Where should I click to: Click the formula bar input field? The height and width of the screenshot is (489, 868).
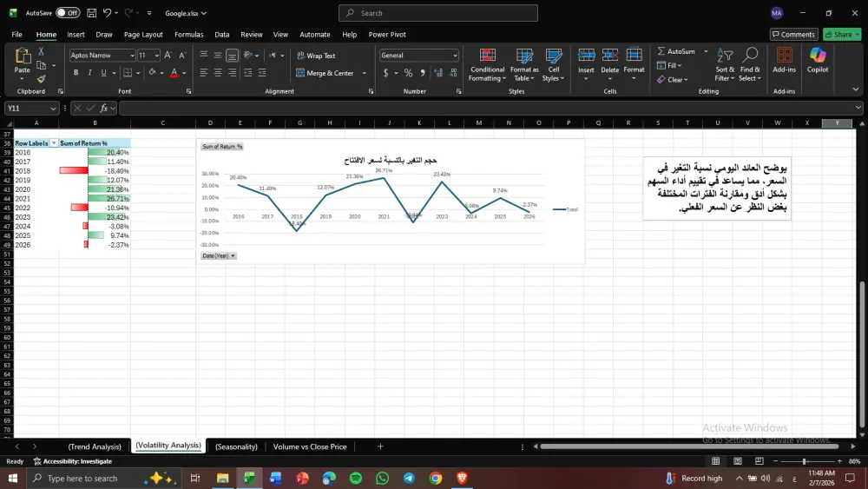click(x=487, y=109)
